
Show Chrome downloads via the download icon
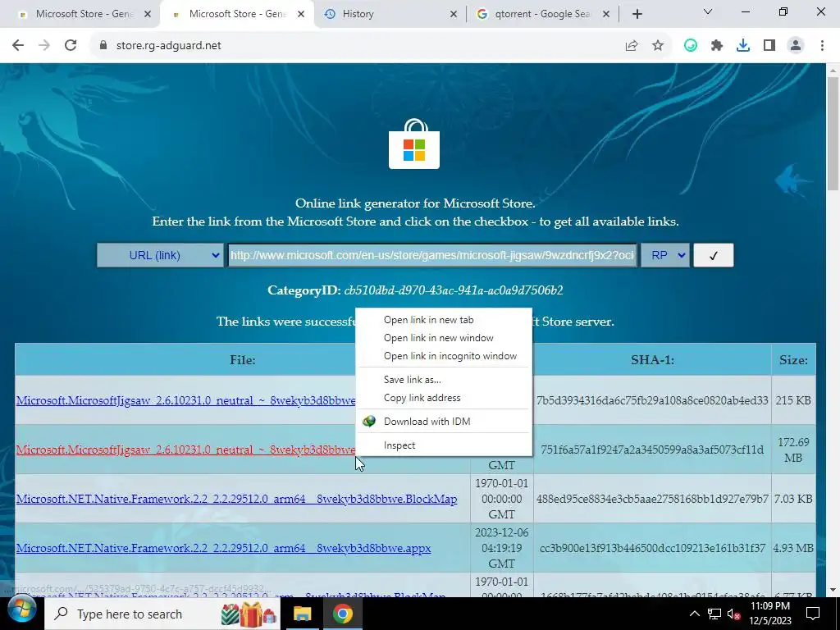click(x=743, y=46)
